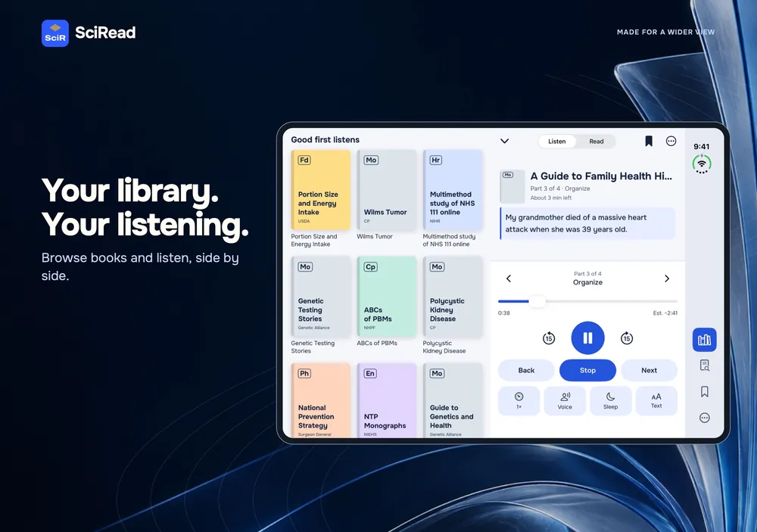Collapse the player with down chevron
The image size is (757, 532).
[504, 141]
